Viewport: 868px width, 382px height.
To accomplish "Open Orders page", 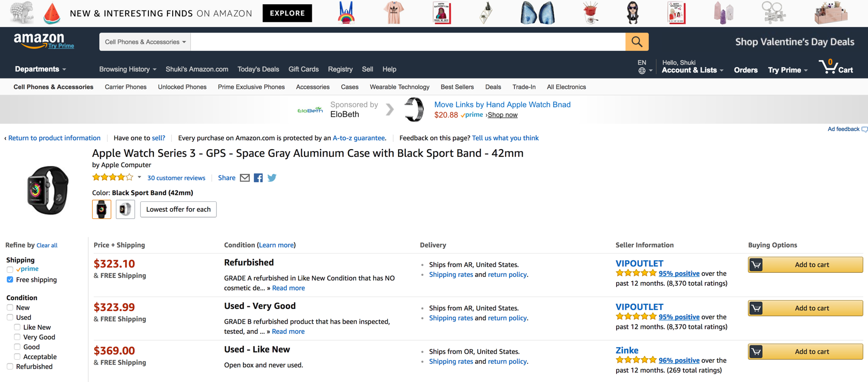I will (x=745, y=70).
